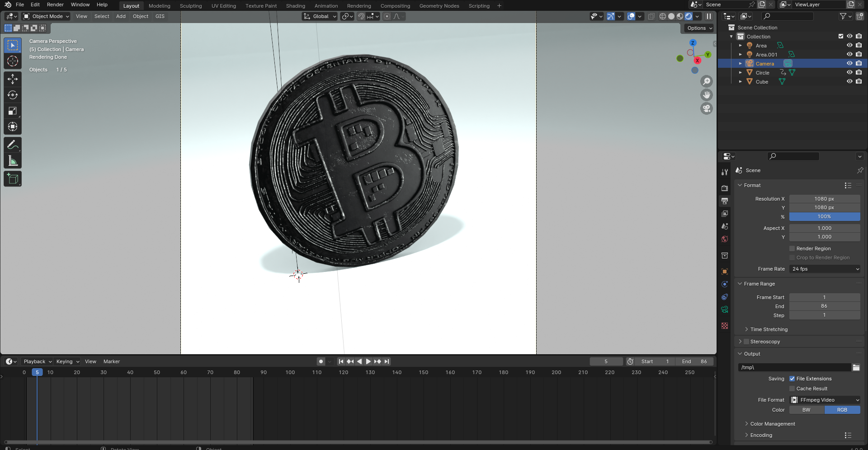Click the Frame End 86 field in properties
Viewport: 868px width, 450px height.
point(825,306)
